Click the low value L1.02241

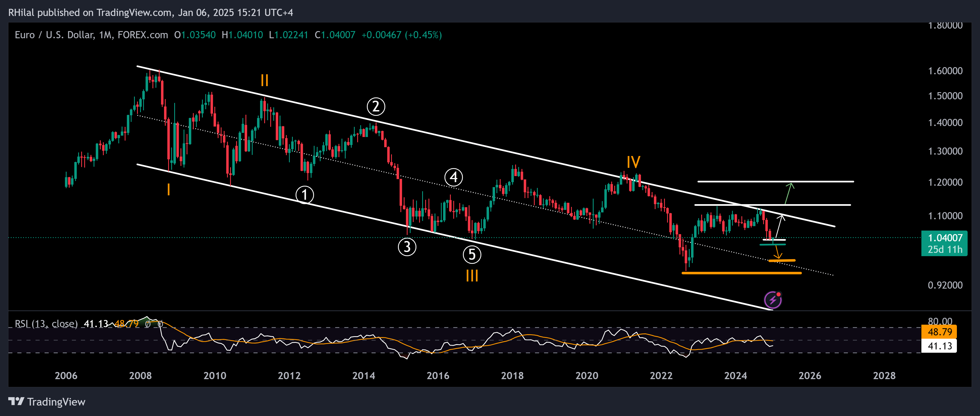288,35
